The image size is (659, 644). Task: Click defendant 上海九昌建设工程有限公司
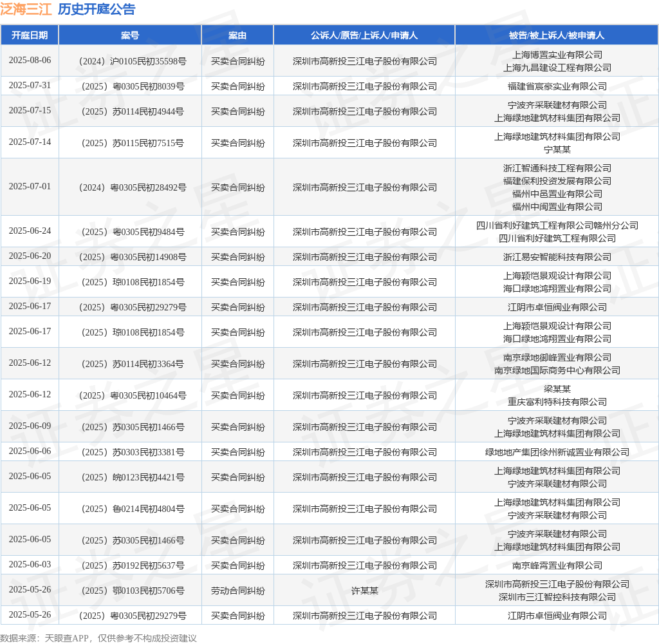tap(557, 68)
